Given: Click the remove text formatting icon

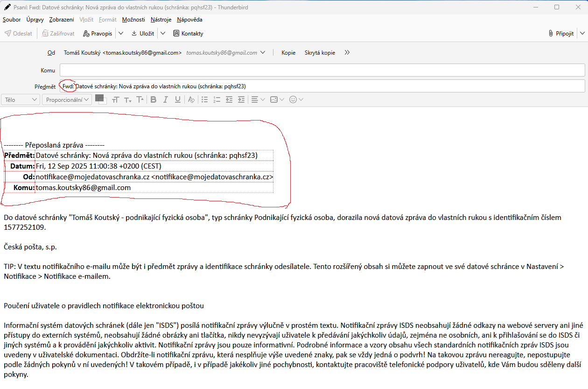Looking at the screenshot, I should tap(191, 99).
